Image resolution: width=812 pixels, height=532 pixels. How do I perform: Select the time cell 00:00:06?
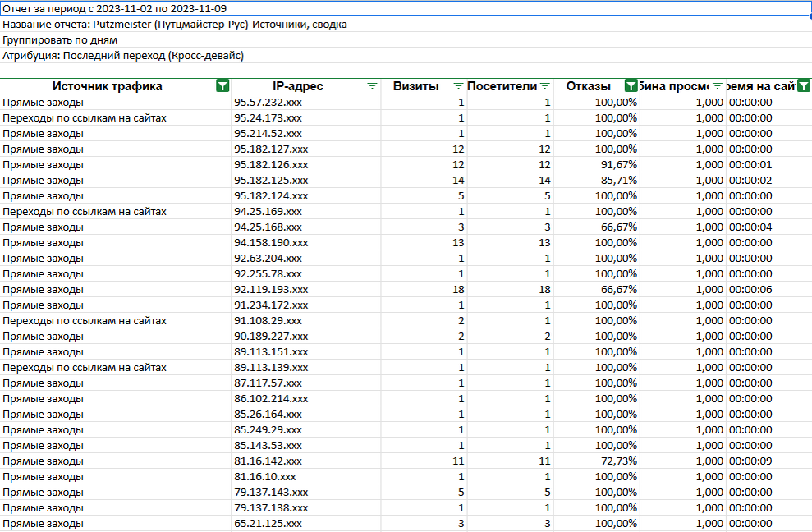(x=768, y=289)
